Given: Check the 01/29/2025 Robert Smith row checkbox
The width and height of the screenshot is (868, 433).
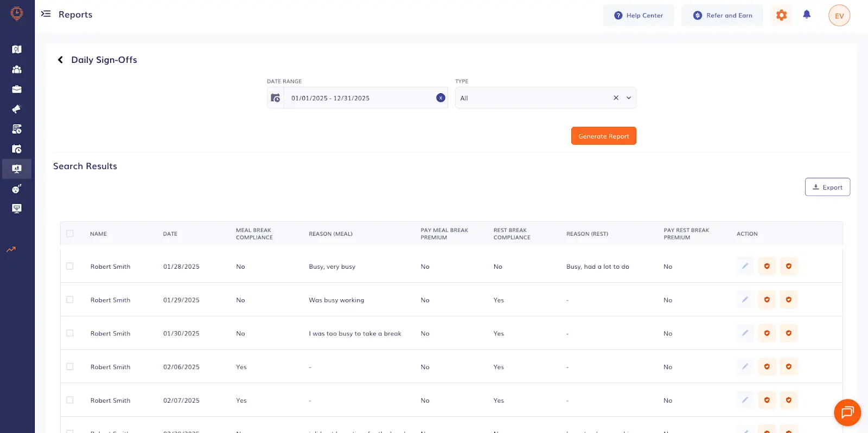Looking at the screenshot, I should 69,300.
